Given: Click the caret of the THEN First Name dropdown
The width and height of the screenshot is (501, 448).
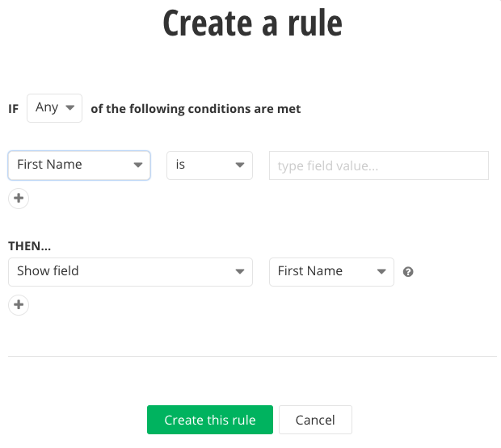Looking at the screenshot, I should [381, 271].
